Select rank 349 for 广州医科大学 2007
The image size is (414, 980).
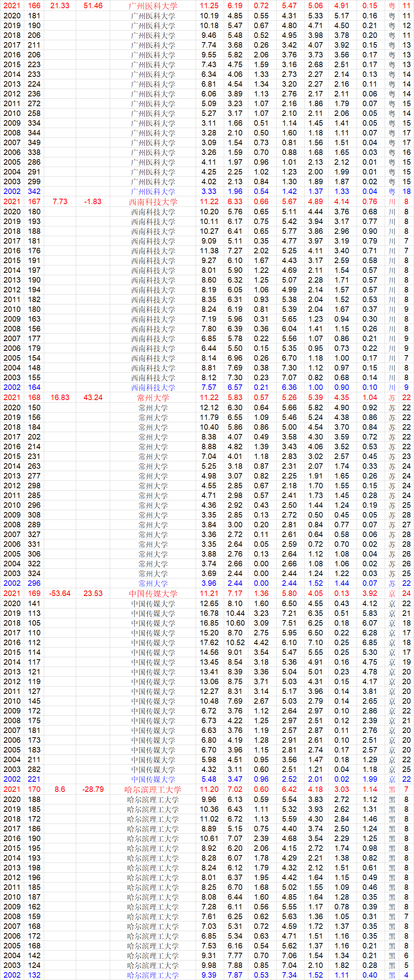[34, 142]
